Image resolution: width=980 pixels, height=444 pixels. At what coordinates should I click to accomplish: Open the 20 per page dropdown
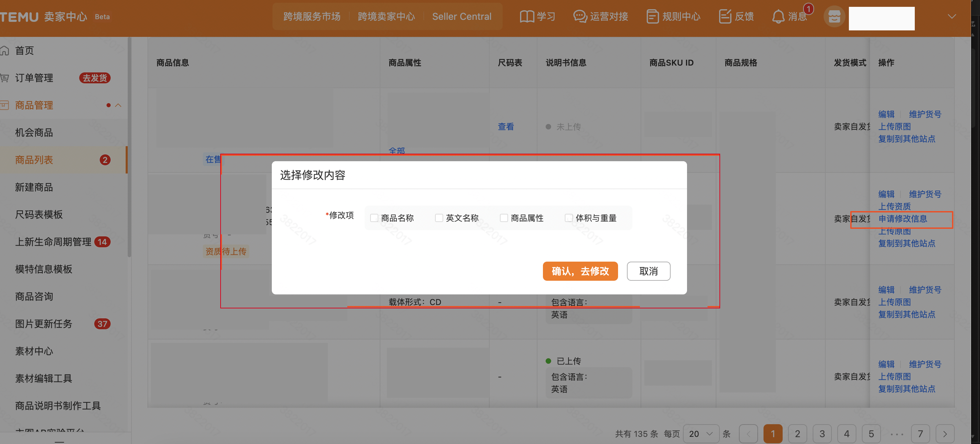(701, 434)
